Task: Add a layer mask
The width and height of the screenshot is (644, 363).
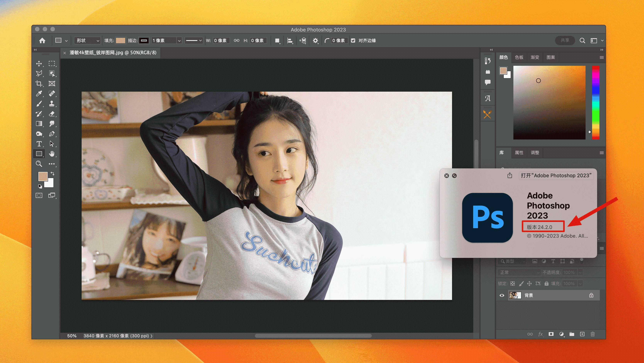Action: coord(551,334)
